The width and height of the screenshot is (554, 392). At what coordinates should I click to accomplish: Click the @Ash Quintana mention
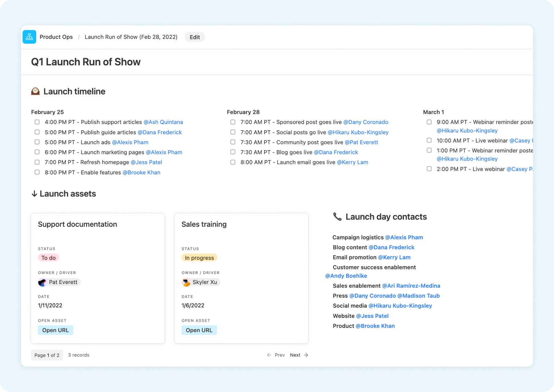click(x=163, y=122)
